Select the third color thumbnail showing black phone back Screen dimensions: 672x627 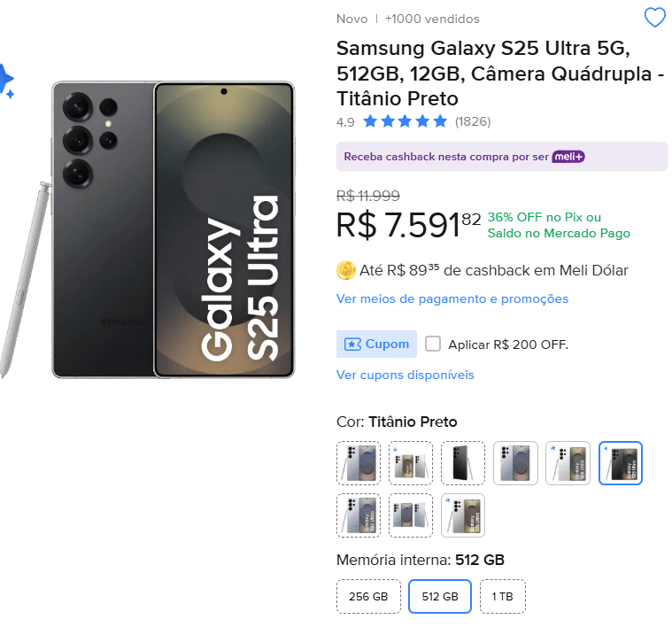(x=463, y=463)
